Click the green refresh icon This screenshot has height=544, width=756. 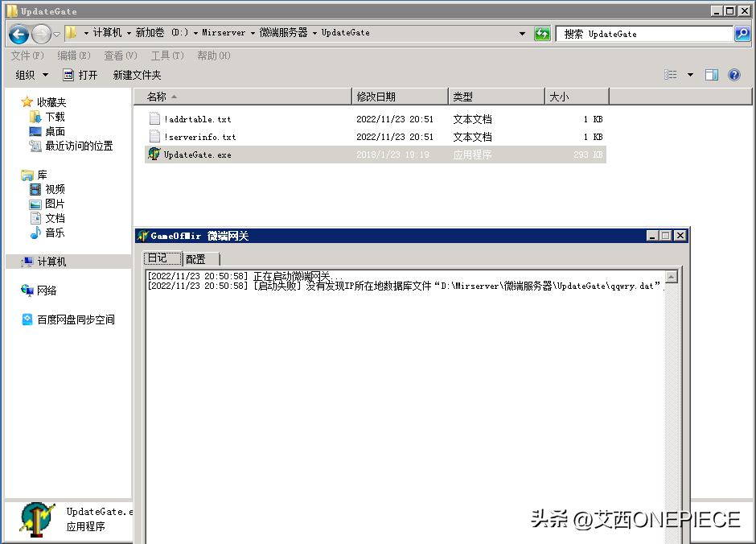pyautogui.click(x=542, y=34)
